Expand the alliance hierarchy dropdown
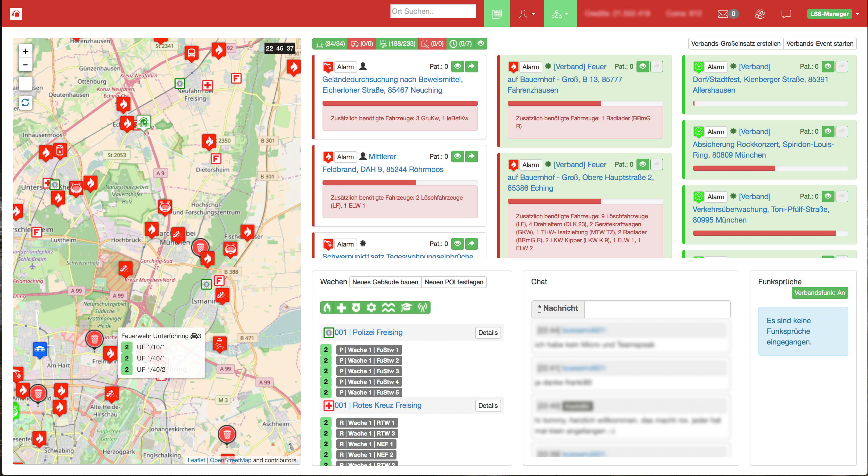The width and height of the screenshot is (868, 476). 560,14
